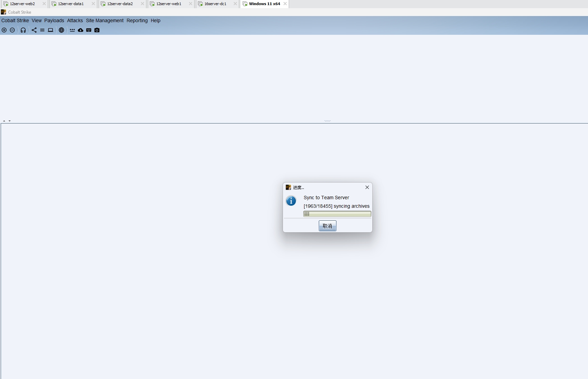Click the globe icon in the toolbar

point(61,30)
